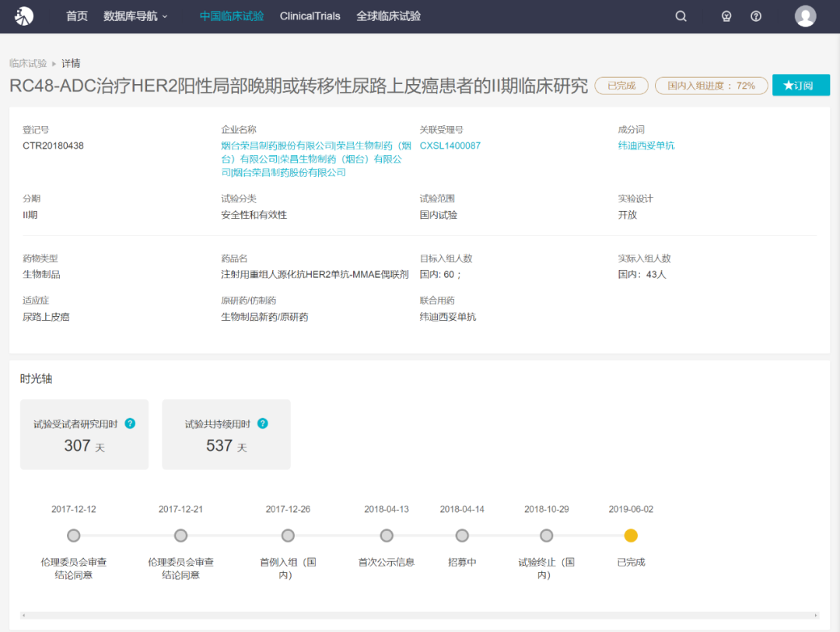
Task: Click help icon beside 试验共持续用时
Action: click(263, 423)
